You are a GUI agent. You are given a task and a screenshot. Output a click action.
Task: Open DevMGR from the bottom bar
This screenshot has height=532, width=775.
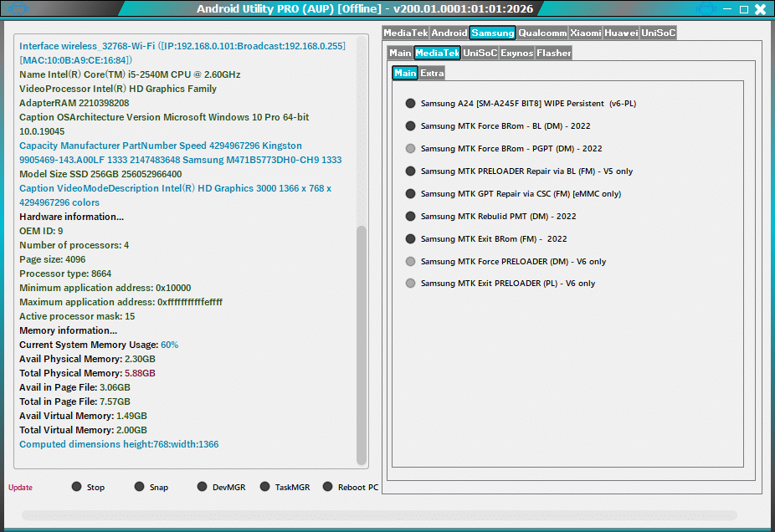click(202, 487)
